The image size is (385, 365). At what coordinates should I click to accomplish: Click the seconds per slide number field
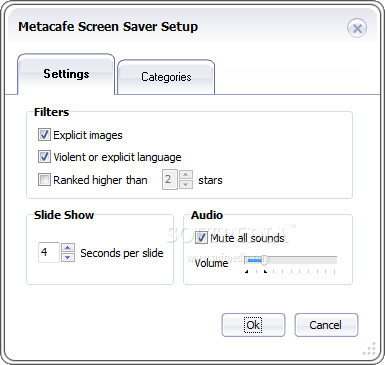point(49,252)
